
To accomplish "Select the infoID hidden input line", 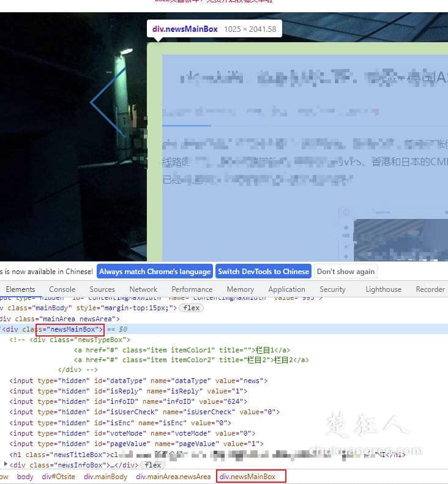I will tap(129, 401).
